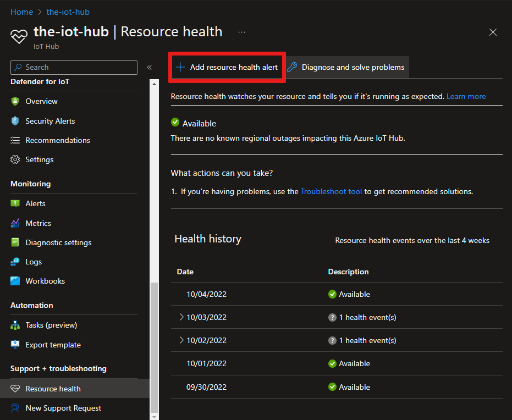Click Add resource health alert button
Image resolution: width=512 pixels, height=420 pixels.
pyautogui.click(x=227, y=67)
